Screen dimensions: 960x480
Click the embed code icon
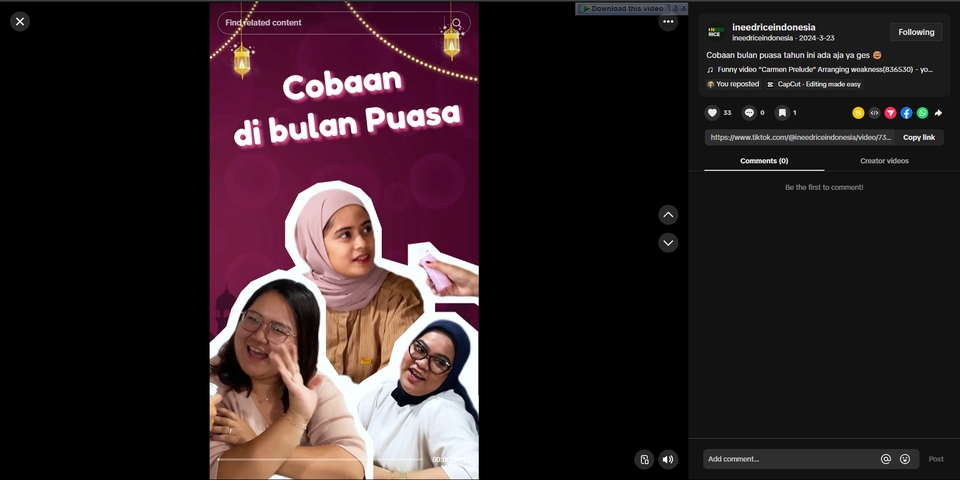(874, 113)
